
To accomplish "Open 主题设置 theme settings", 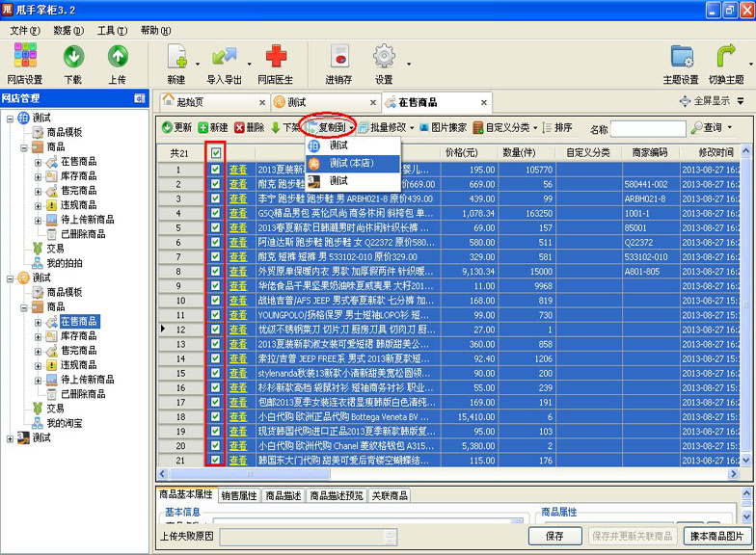I will (x=681, y=63).
